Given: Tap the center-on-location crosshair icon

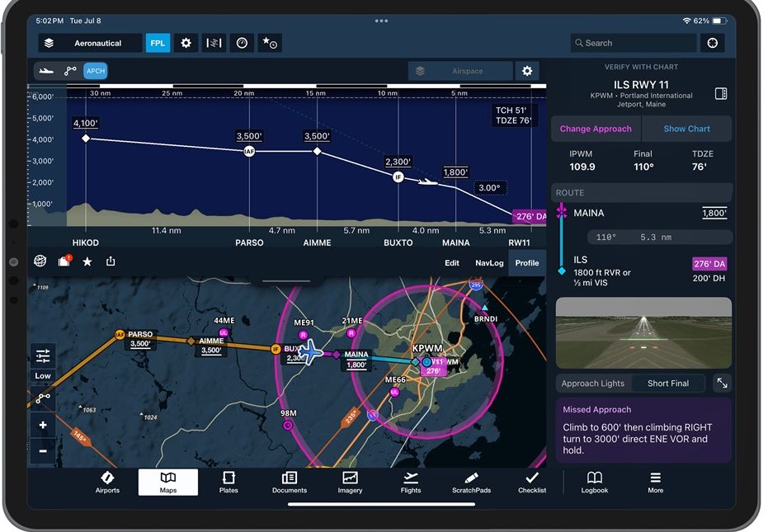Looking at the screenshot, I should pos(712,43).
